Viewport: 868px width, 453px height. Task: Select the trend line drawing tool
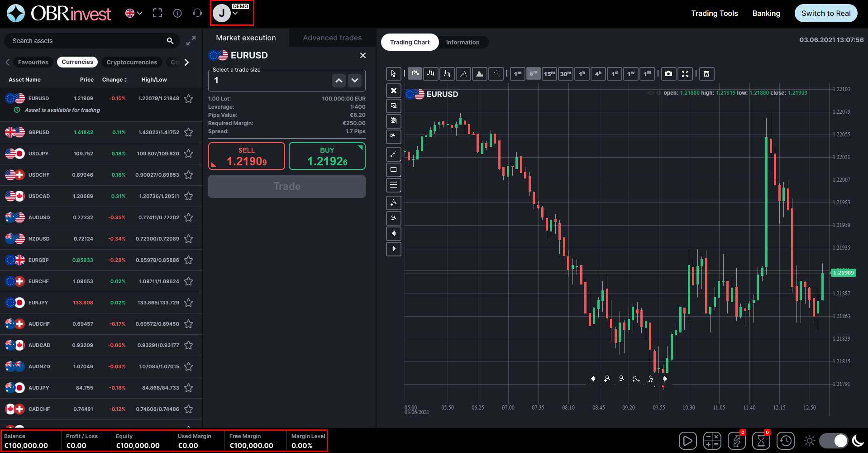(393, 154)
